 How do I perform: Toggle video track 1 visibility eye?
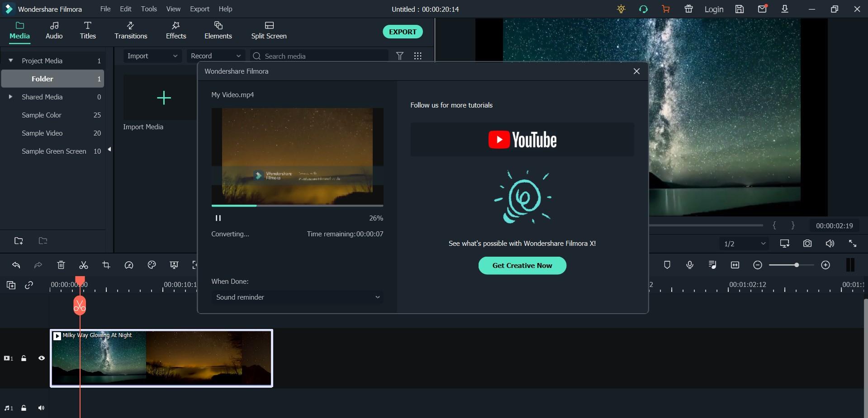[x=42, y=358]
